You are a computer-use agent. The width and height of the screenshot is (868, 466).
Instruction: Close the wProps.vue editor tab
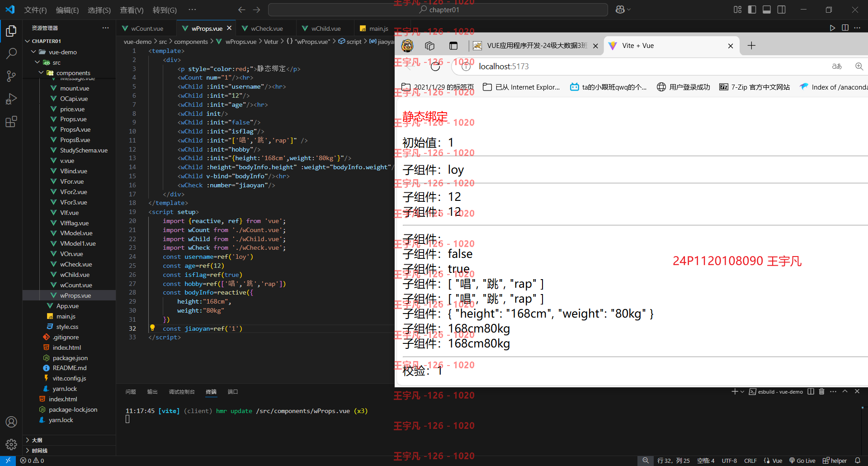click(229, 28)
